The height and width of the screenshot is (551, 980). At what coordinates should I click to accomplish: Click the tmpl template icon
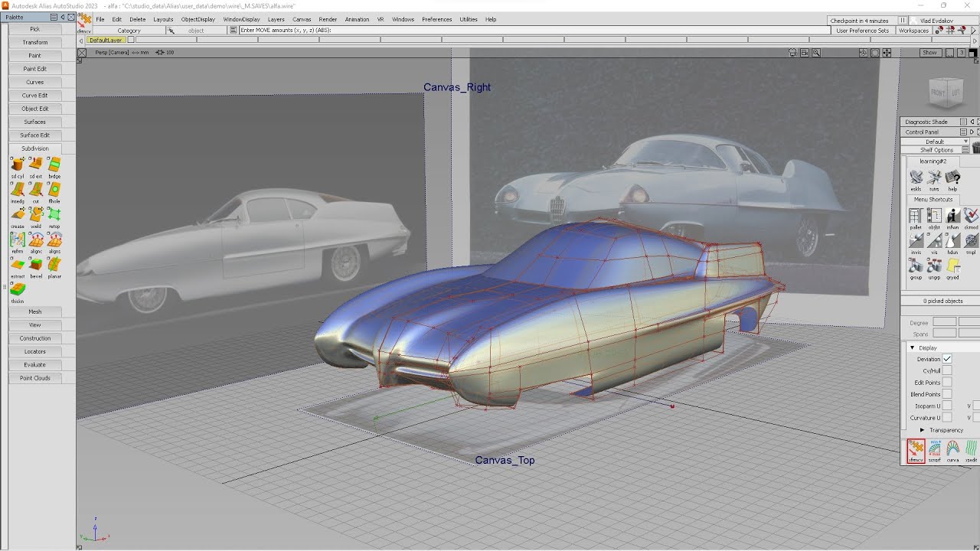pyautogui.click(x=971, y=243)
